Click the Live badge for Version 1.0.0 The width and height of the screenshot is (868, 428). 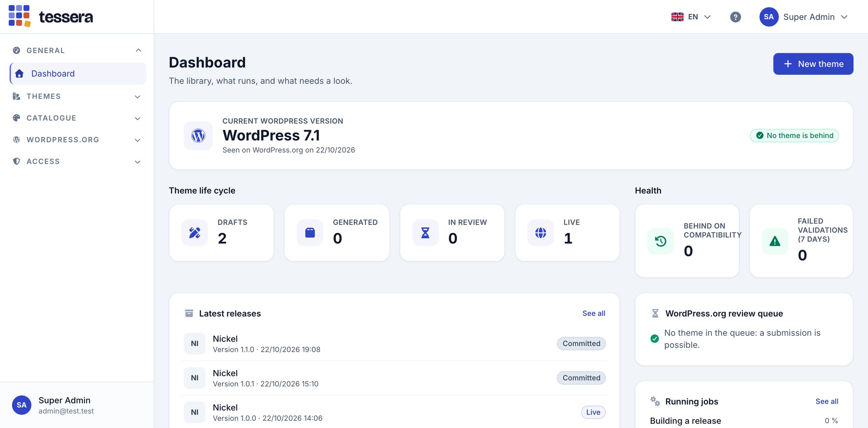tap(593, 412)
